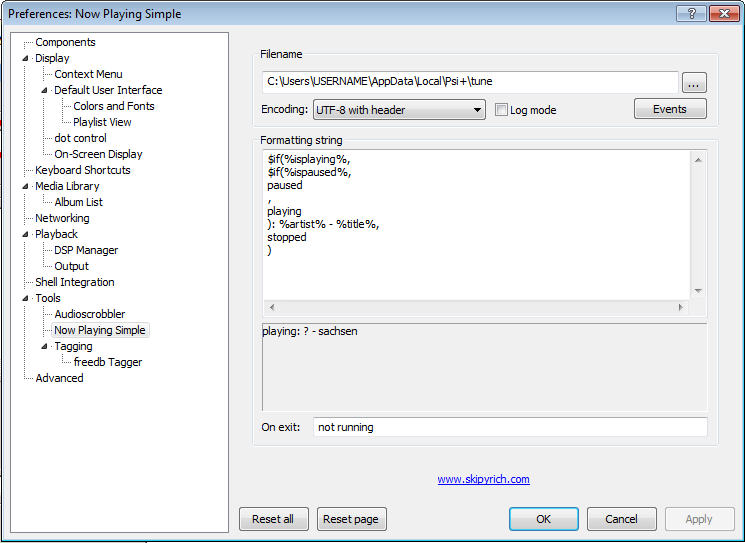Image resolution: width=745 pixels, height=543 pixels.
Task: Select Colors and Fonts settings
Action: coord(113,106)
